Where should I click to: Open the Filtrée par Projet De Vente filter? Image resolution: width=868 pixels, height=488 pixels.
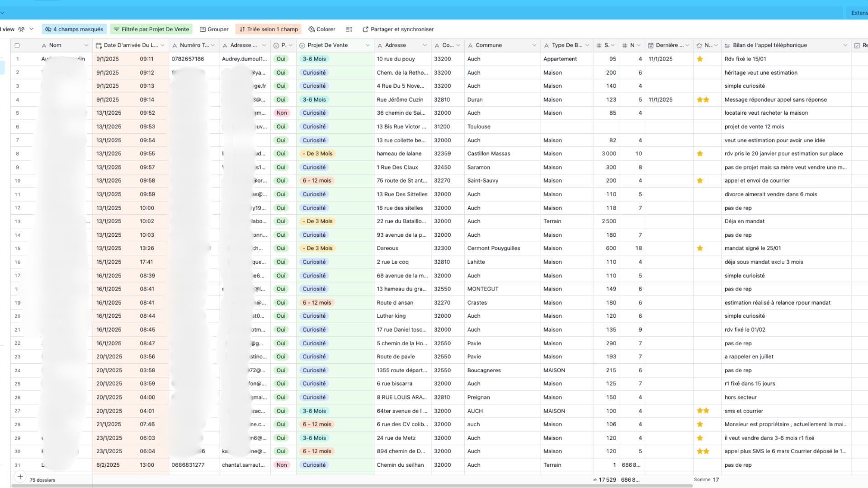point(151,29)
